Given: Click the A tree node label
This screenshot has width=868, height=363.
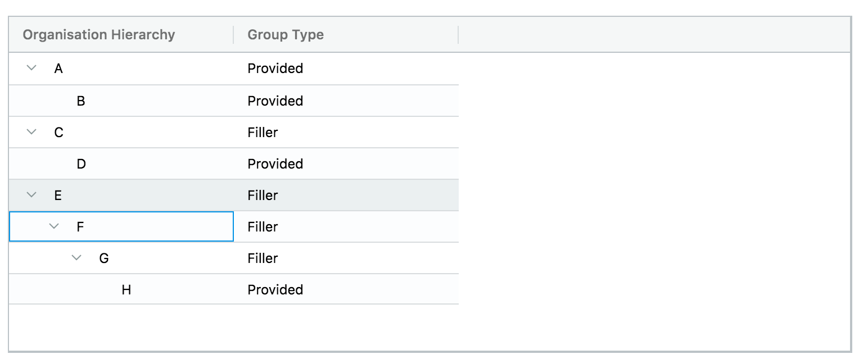Looking at the screenshot, I should point(58,69).
